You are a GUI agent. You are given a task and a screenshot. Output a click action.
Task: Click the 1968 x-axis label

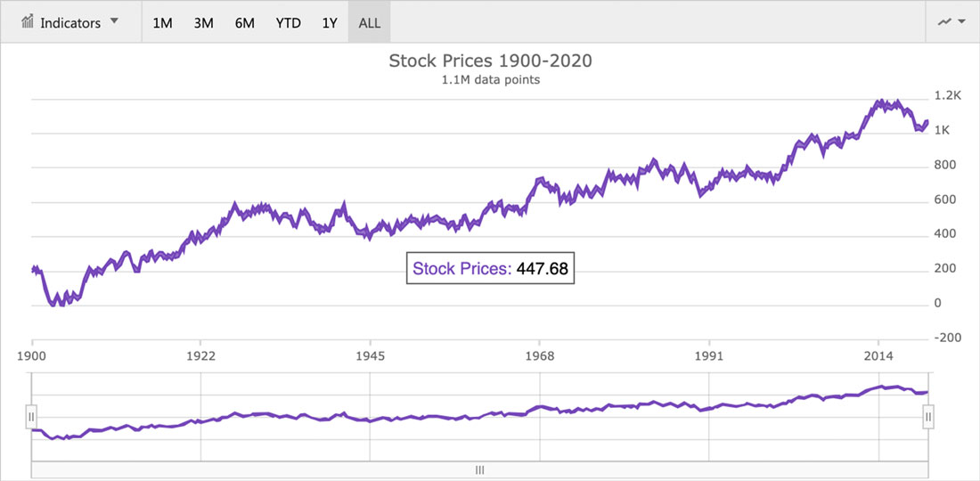pyautogui.click(x=540, y=356)
